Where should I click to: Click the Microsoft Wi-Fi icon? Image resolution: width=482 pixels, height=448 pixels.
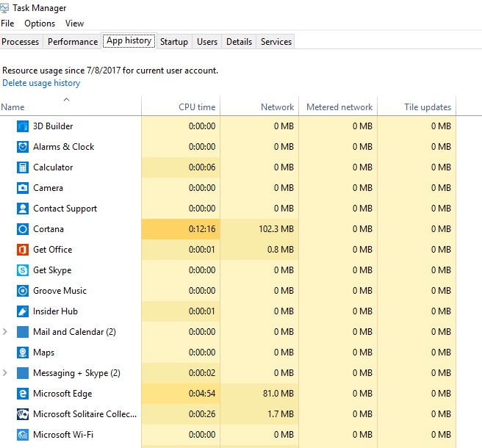[23, 435]
